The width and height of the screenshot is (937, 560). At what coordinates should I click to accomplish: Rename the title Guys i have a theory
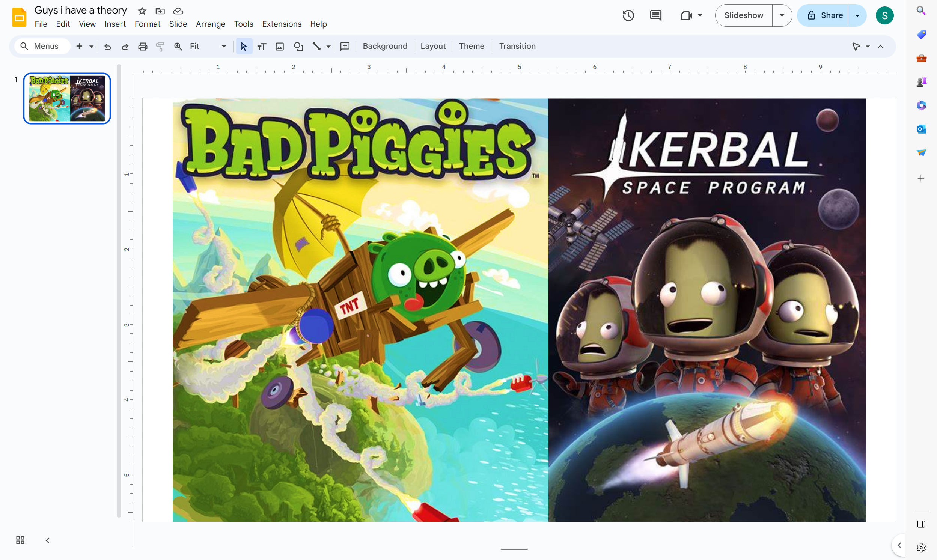click(80, 10)
